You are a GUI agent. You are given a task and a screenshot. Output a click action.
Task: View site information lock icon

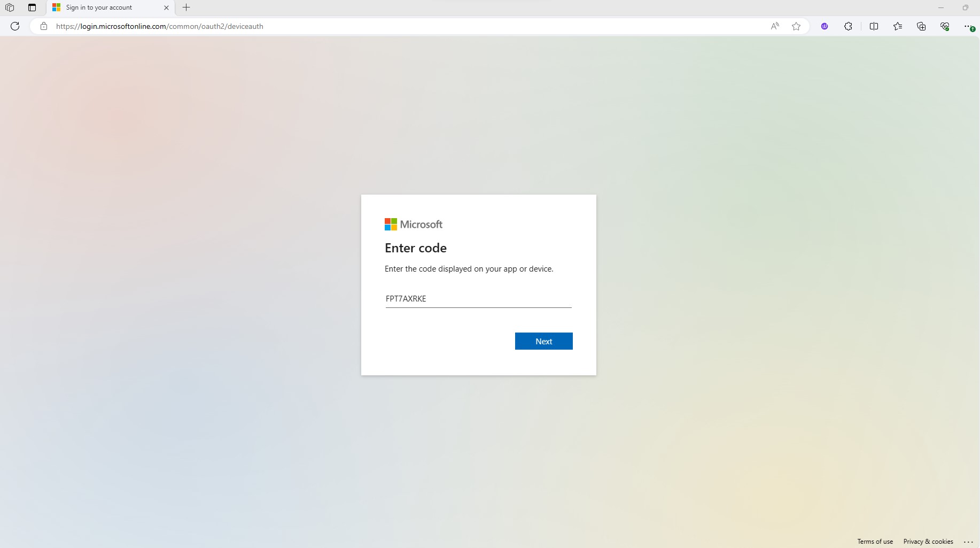[44, 26]
